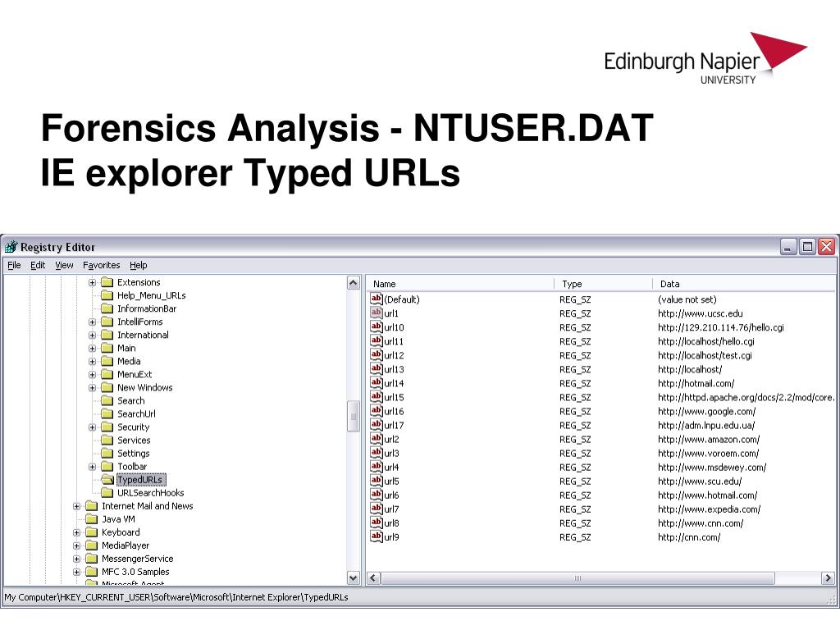Select the InformationBar folder icon

[x=107, y=308]
